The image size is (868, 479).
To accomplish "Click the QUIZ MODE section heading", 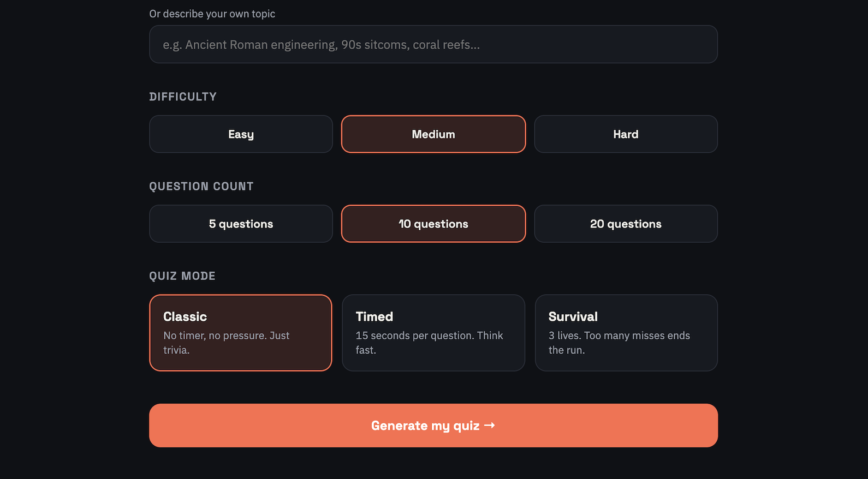I will click(182, 276).
